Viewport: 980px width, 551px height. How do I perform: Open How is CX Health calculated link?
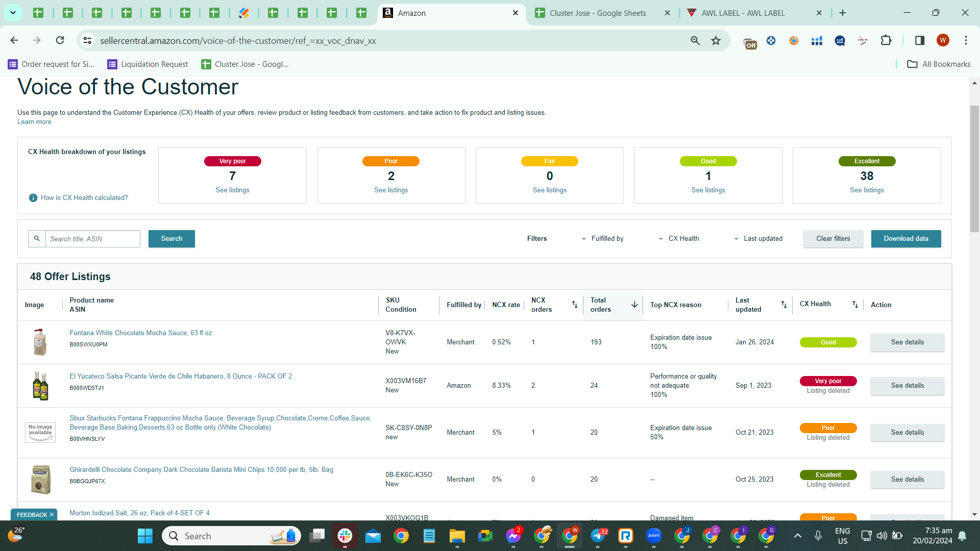(84, 198)
